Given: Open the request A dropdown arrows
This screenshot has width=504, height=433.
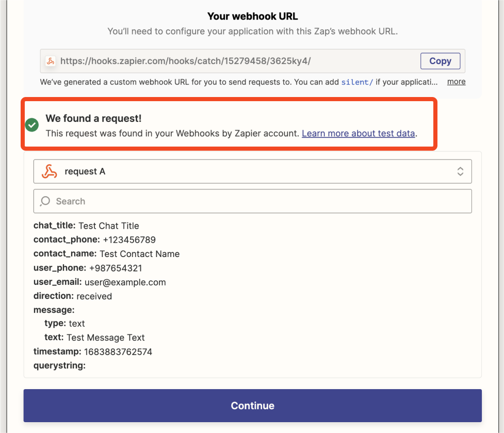Looking at the screenshot, I should pos(460,171).
